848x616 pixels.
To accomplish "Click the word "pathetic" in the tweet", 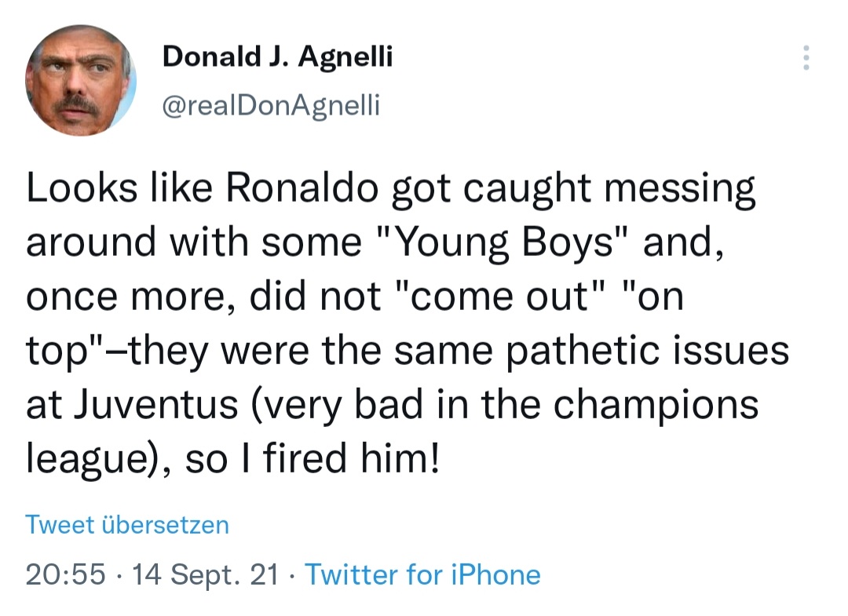I will [x=583, y=350].
